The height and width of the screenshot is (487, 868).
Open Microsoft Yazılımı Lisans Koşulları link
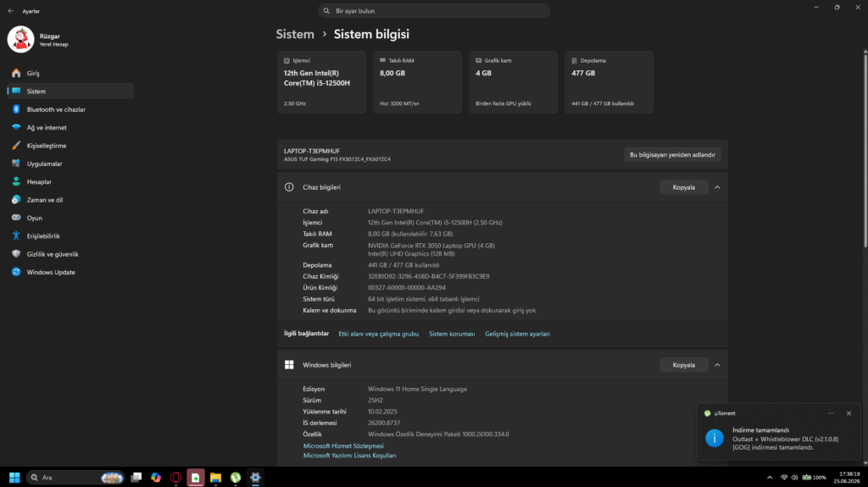(x=349, y=456)
